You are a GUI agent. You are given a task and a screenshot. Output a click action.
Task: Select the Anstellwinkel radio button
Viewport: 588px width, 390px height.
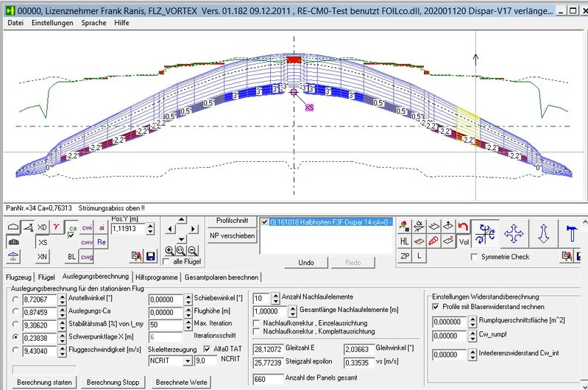click(x=16, y=299)
